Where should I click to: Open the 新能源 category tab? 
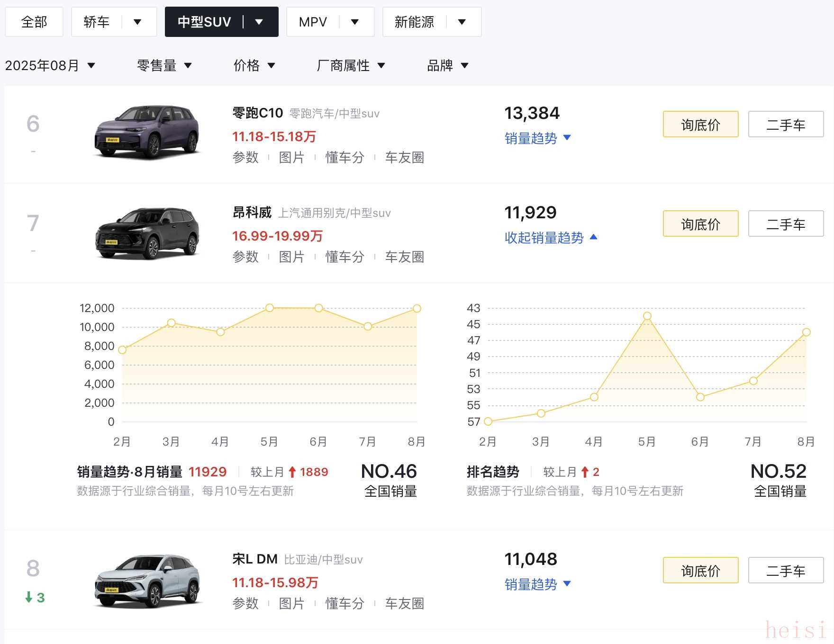(414, 22)
